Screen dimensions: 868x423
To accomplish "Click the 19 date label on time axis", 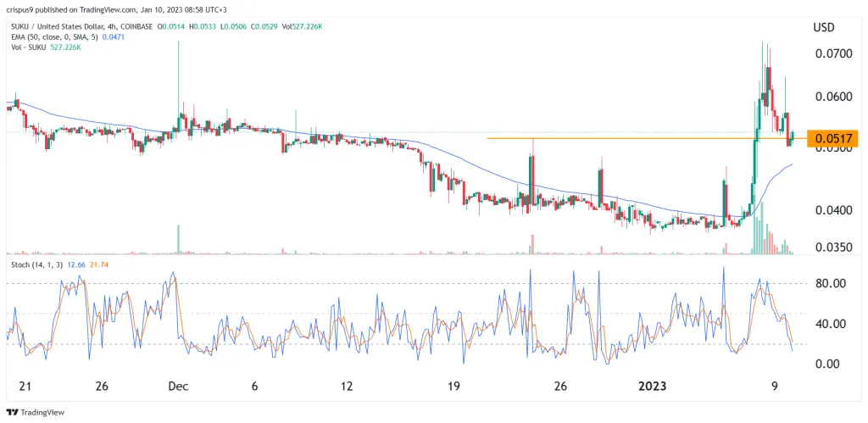I will point(453,386).
